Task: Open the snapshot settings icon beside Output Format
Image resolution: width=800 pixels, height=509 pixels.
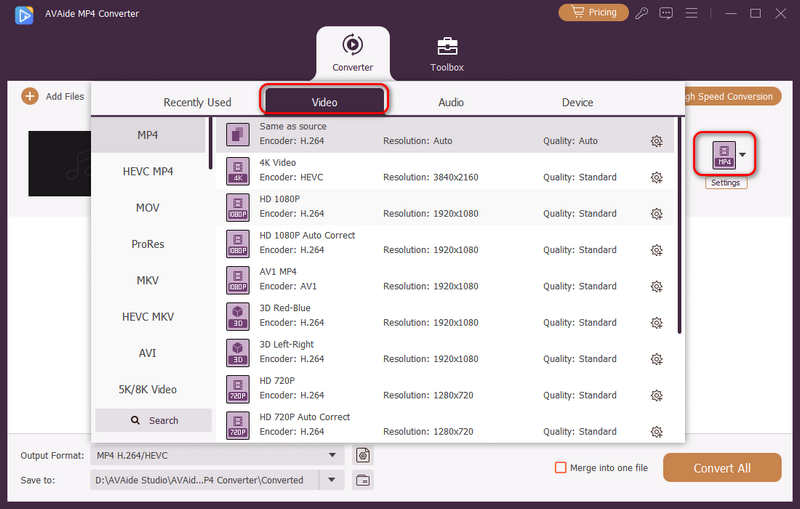Action: [363, 455]
